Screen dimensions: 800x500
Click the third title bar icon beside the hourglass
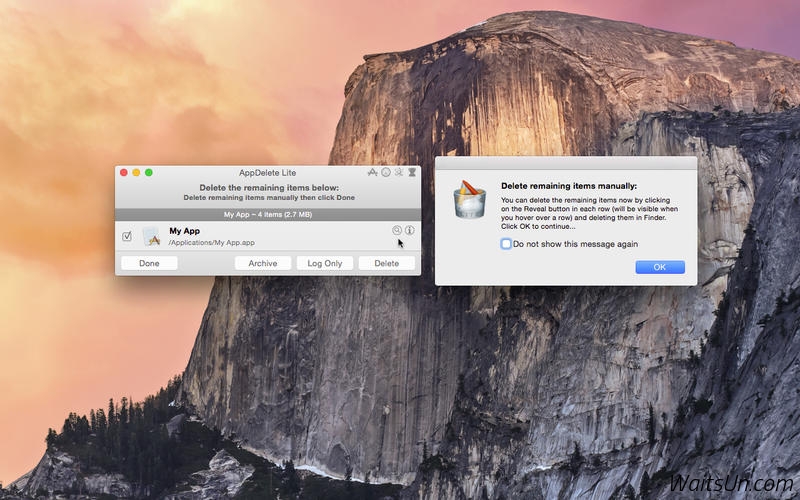[399, 172]
